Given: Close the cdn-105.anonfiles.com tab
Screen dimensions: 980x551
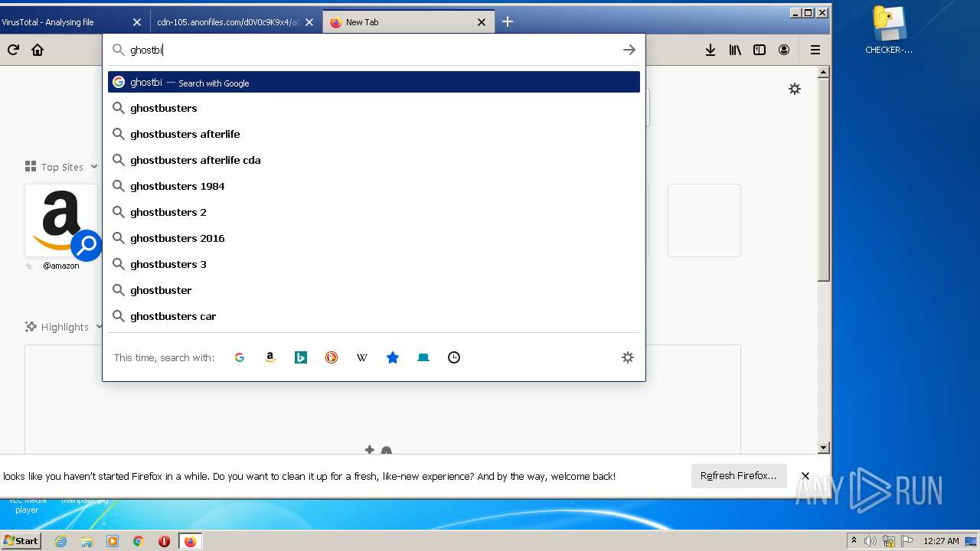Looking at the screenshot, I should (309, 22).
